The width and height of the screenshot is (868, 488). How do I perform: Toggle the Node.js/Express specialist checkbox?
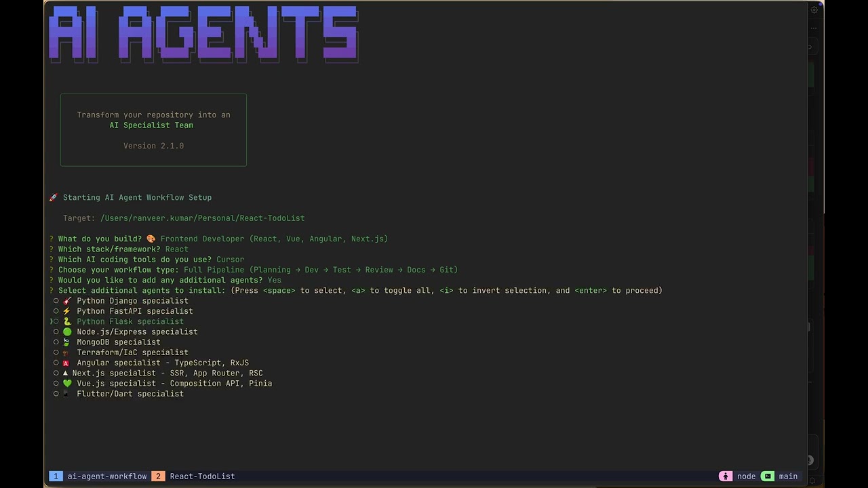click(56, 332)
